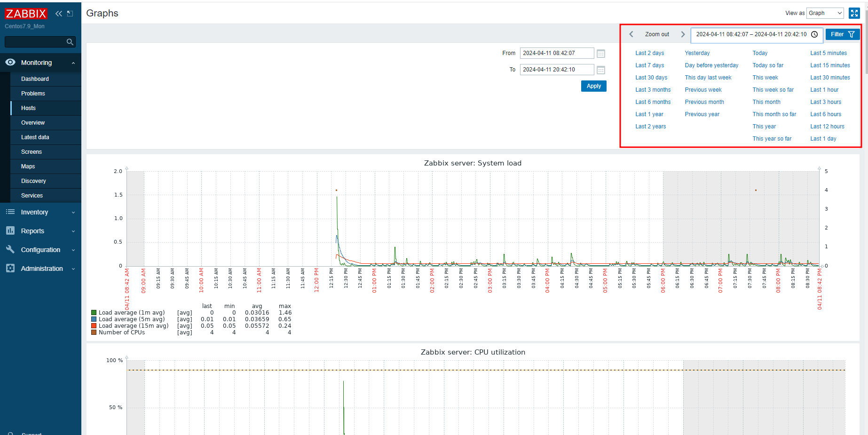The width and height of the screenshot is (868, 435).
Task: Open the Maps menu item
Action: tap(46, 166)
